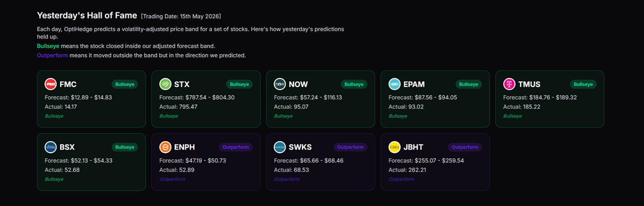The height and width of the screenshot is (206, 644).
Task: Click the Actual: 262.21 value
Action: pyautogui.click(x=407, y=170)
